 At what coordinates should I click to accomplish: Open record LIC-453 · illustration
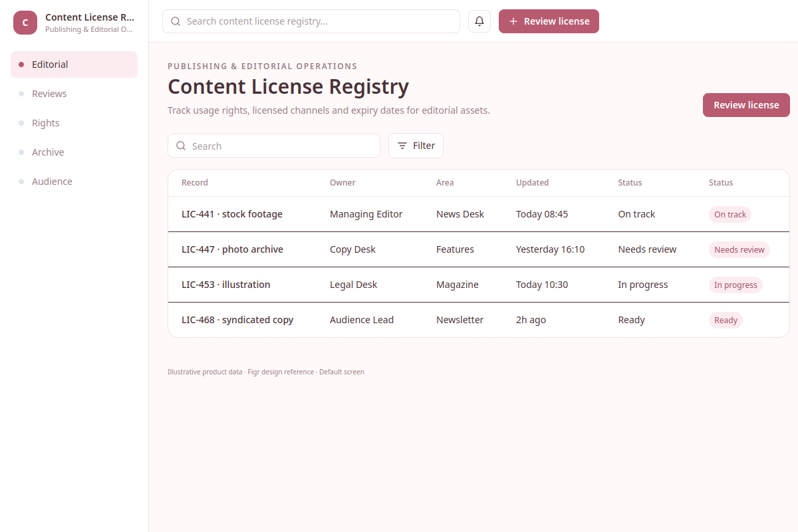225,285
